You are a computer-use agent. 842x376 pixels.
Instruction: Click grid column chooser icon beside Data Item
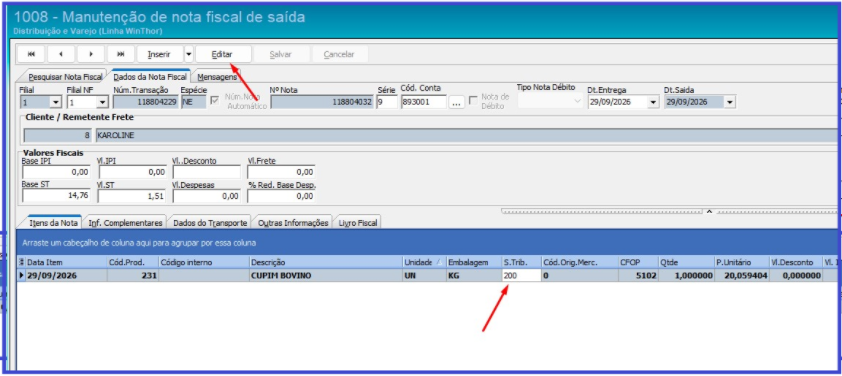pyautogui.click(x=21, y=263)
